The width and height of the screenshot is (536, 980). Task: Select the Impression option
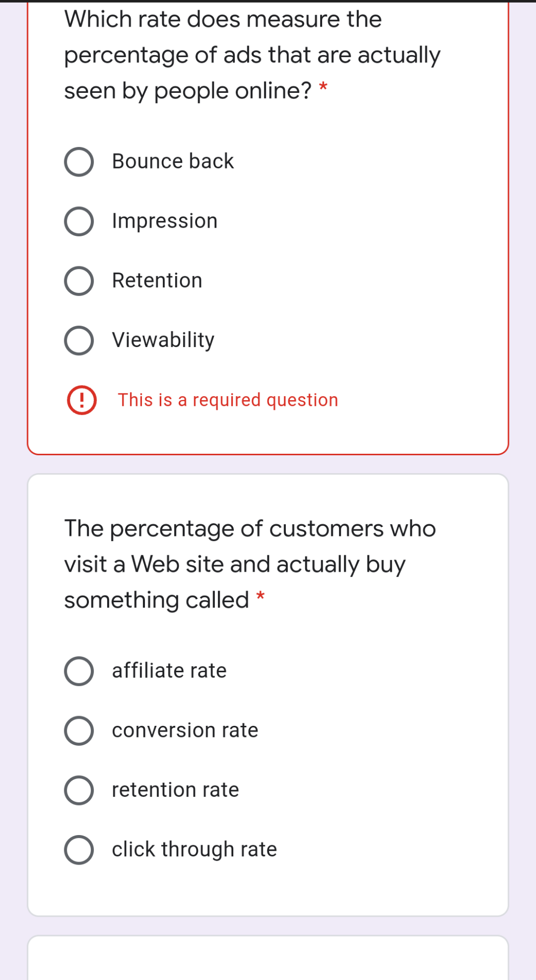[x=79, y=221]
